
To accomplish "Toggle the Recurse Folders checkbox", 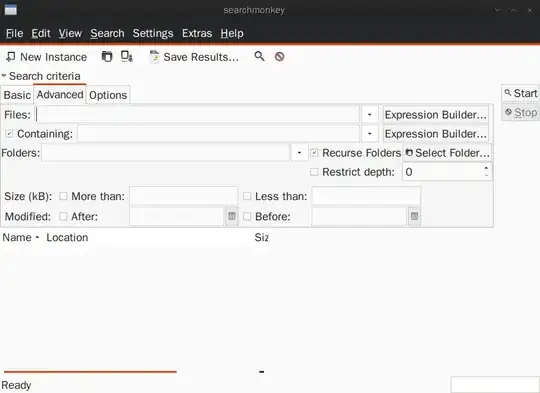I will (314, 153).
